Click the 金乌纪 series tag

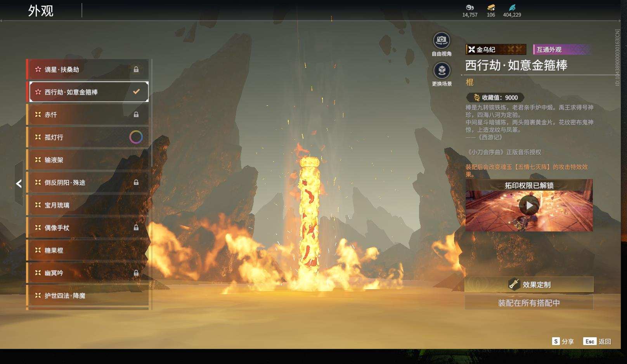[x=496, y=49]
